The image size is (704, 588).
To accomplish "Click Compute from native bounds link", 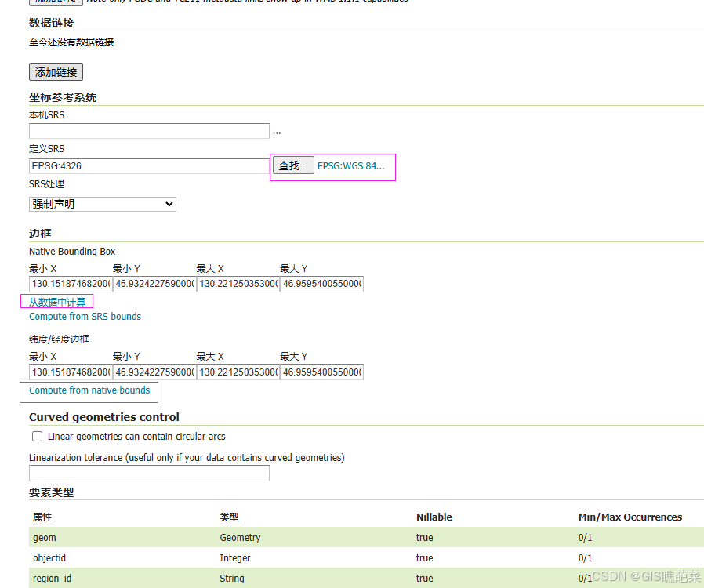I will (90, 390).
